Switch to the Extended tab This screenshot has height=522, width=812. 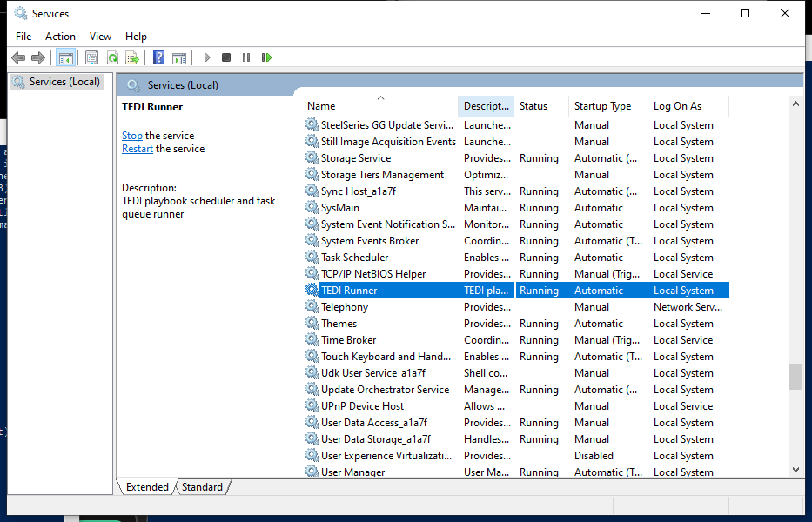click(147, 487)
